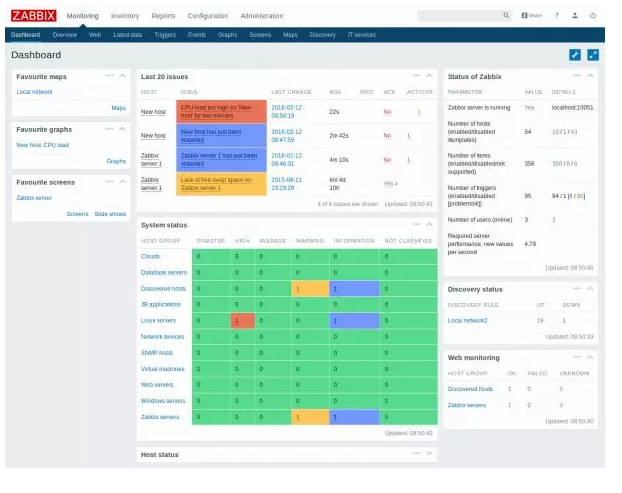
Task: Collapse the Favourite graphs widget
Action: [x=123, y=129]
